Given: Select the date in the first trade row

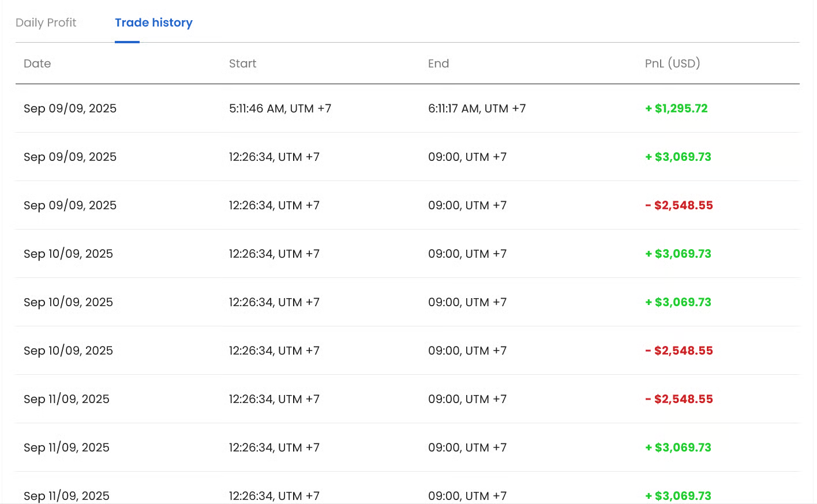Looking at the screenshot, I should click(70, 108).
